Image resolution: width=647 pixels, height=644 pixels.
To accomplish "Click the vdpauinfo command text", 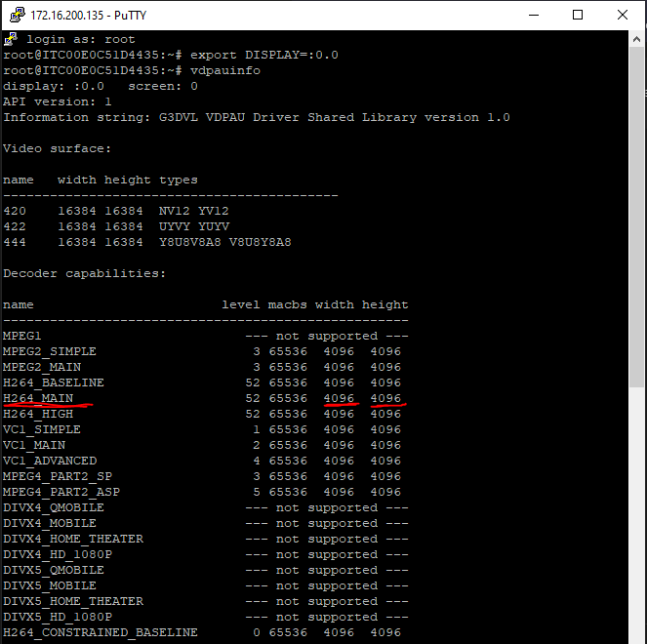I will 224,70.
